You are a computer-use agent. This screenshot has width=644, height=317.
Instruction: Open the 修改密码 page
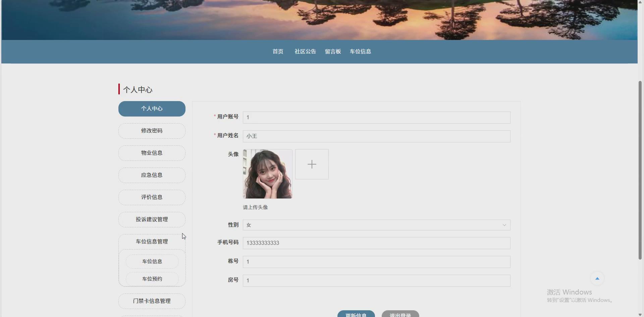152,131
